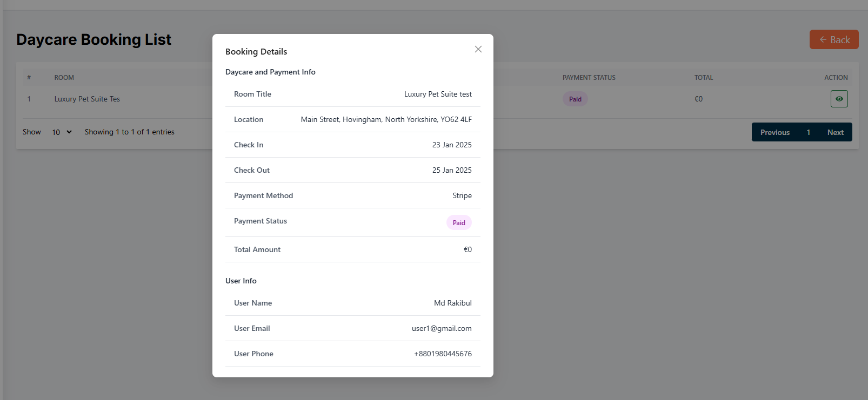Click the Hovingham location address text
Screen dimensions: 868x400
coord(386,119)
